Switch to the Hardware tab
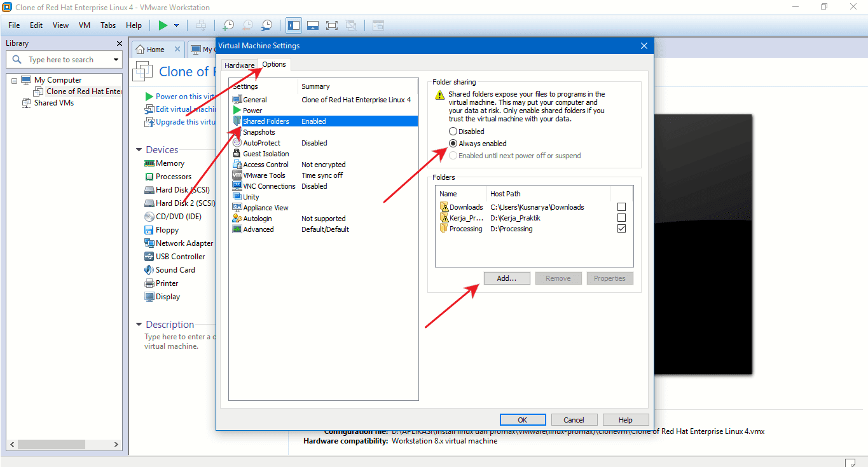Viewport: 868px width, 467px height. tap(239, 64)
